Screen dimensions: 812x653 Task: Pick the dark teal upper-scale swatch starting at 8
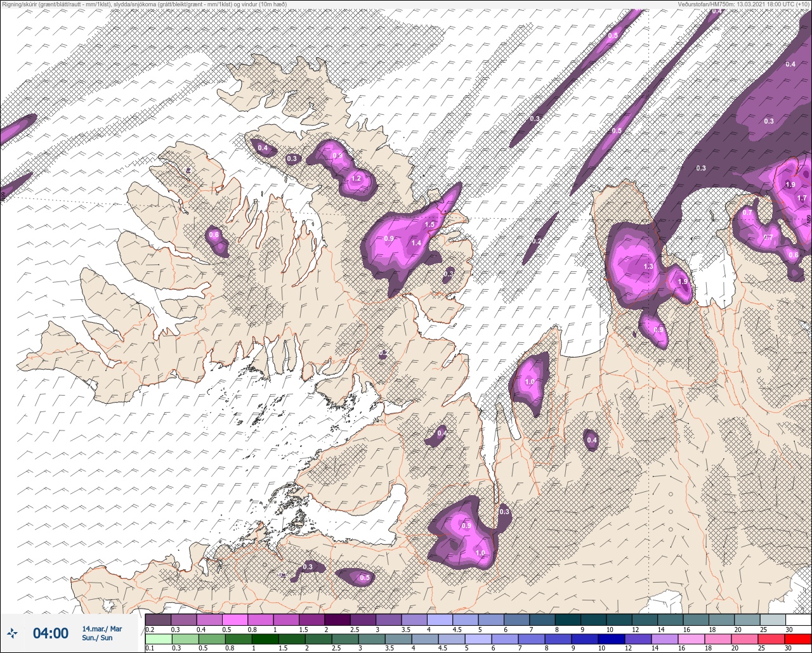pyautogui.click(x=568, y=619)
